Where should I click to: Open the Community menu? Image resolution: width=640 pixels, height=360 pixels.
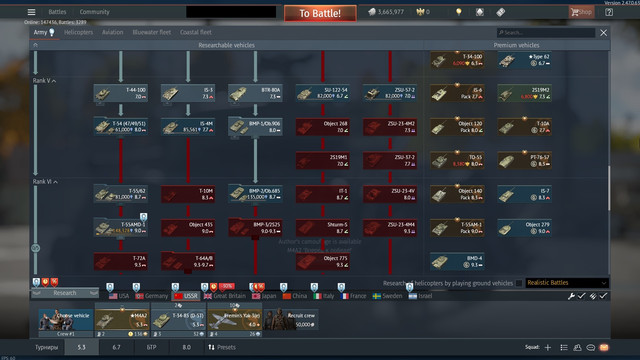coord(95,12)
